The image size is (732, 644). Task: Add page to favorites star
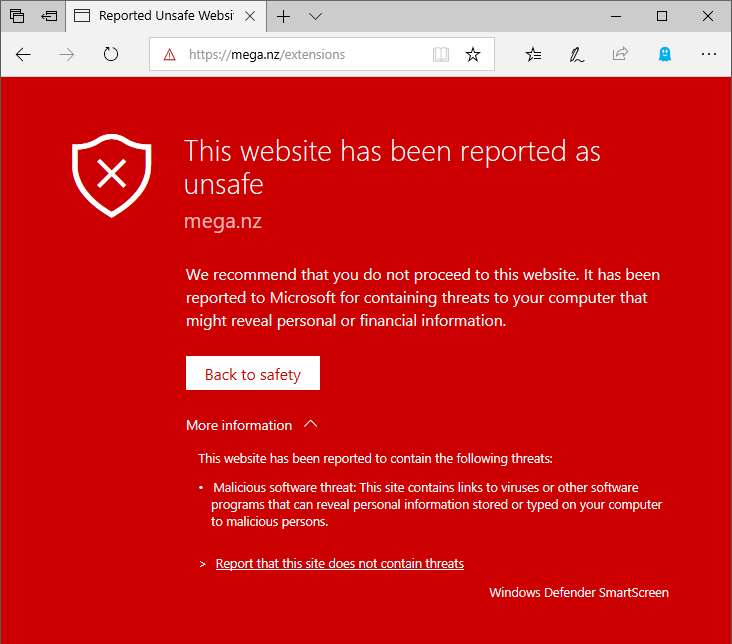473,55
